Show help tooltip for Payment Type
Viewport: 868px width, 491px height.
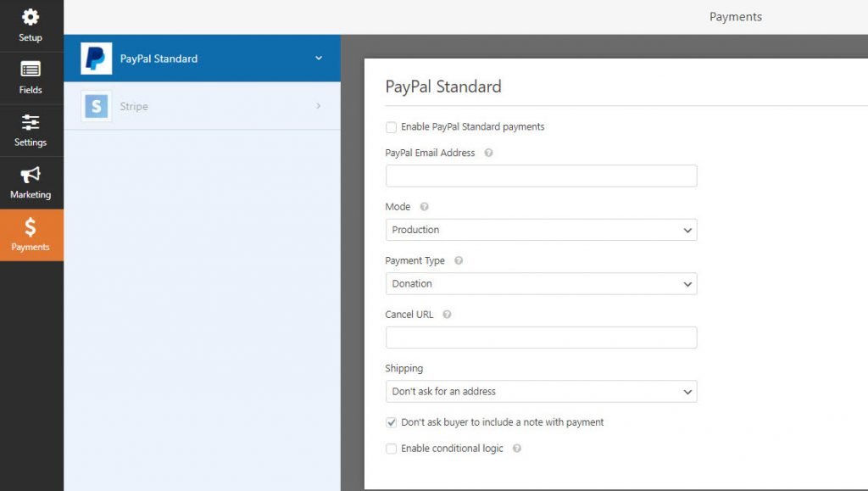pos(459,260)
